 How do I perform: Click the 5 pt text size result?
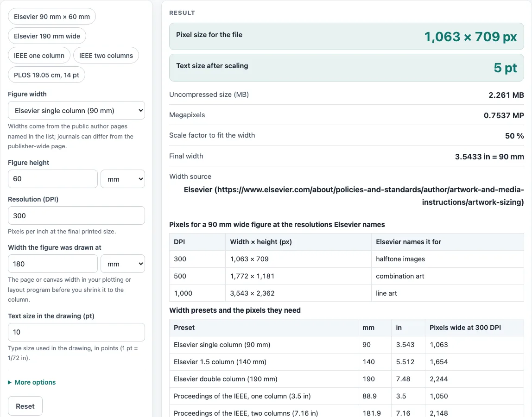(505, 68)
